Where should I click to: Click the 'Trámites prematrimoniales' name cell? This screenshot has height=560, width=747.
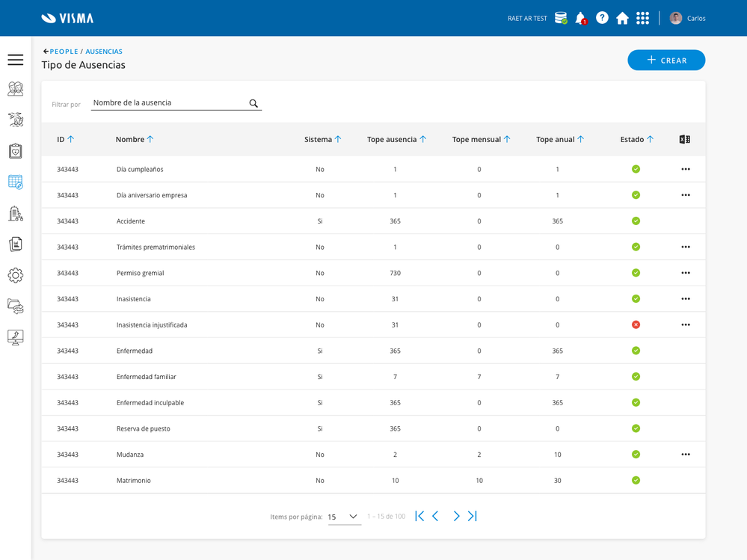pyautogui.click(x=156, y=247)
